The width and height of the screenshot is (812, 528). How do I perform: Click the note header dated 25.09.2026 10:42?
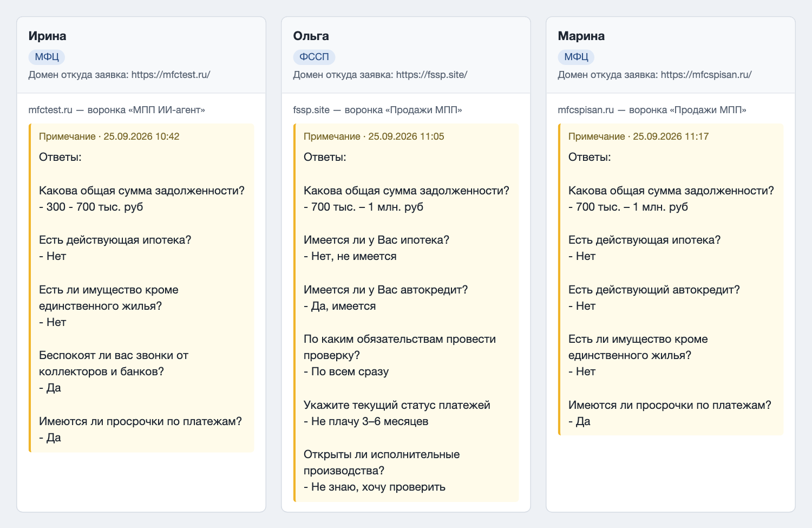coord(109,136)
